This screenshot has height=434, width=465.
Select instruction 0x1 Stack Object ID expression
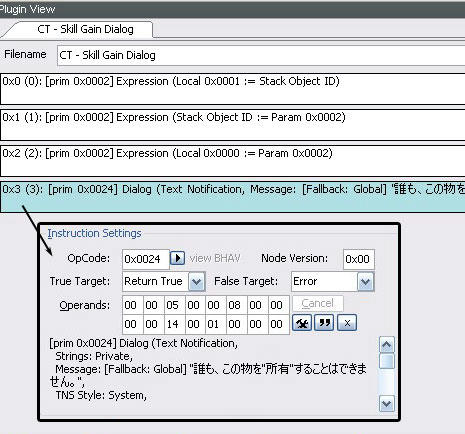point(233,125)
